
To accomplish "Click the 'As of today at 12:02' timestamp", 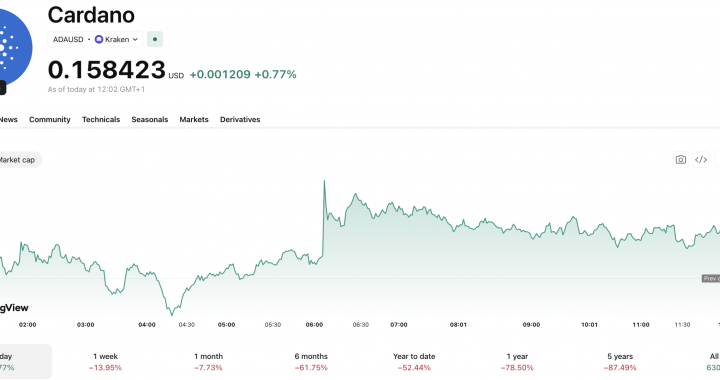I will coord(96,89).
